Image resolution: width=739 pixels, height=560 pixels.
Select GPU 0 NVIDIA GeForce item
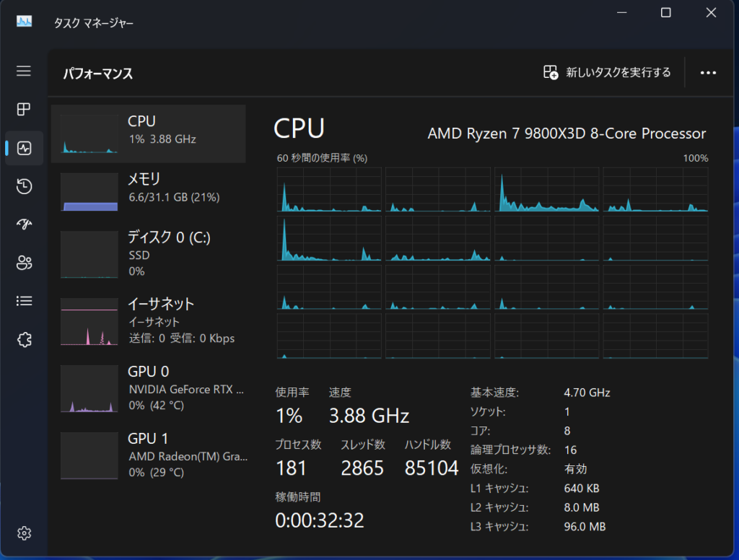[x=149, y=388]
